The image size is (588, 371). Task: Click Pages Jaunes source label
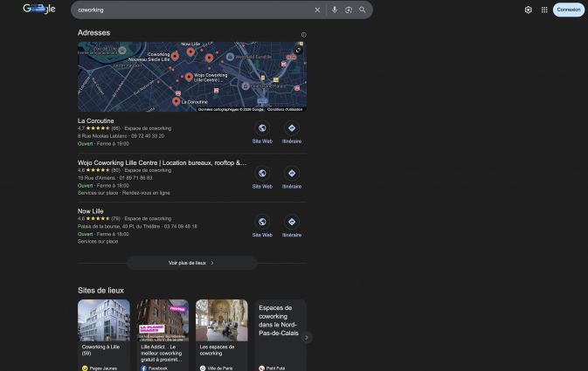click(x=103, y=368)
